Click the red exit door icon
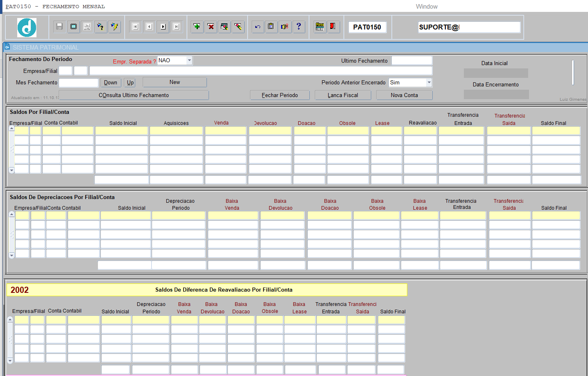The width and height of the screenshot is (588, 376). point(334,27)
